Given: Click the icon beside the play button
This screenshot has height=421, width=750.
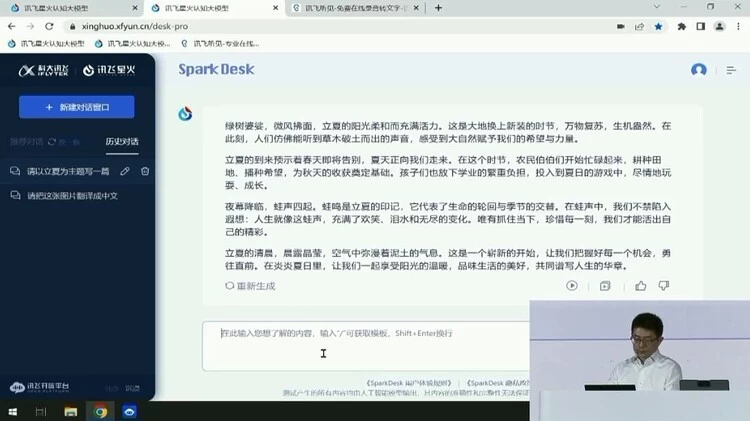Looking at the screenshot, I should click(x=605, y=286).
